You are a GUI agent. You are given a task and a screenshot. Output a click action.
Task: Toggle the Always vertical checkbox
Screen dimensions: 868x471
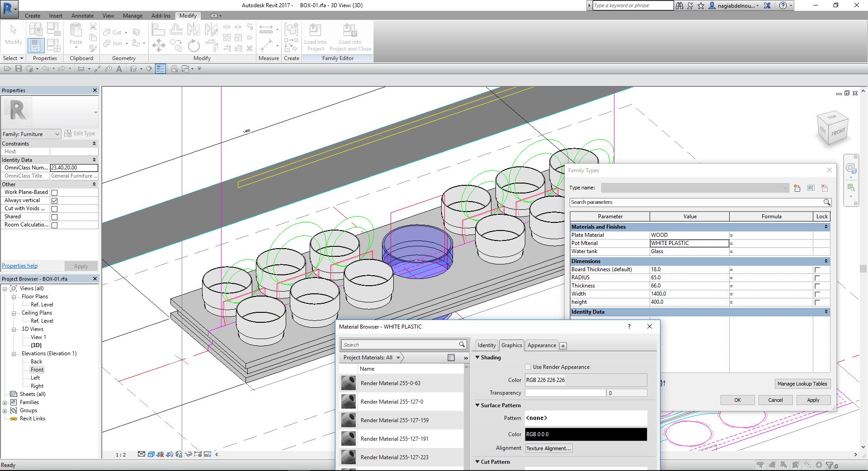coord(54,201)
